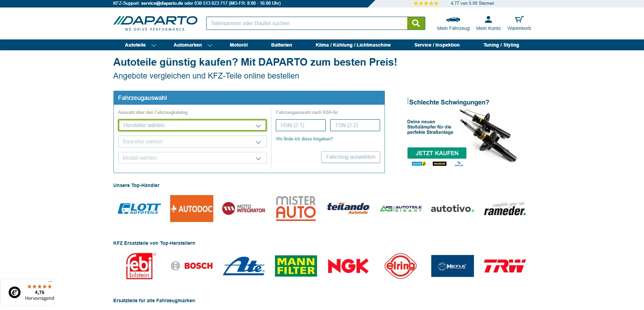The image size is (644, 310).
Task: Open the Modell wählen dropdown
Action: click(x=192, y=158)
